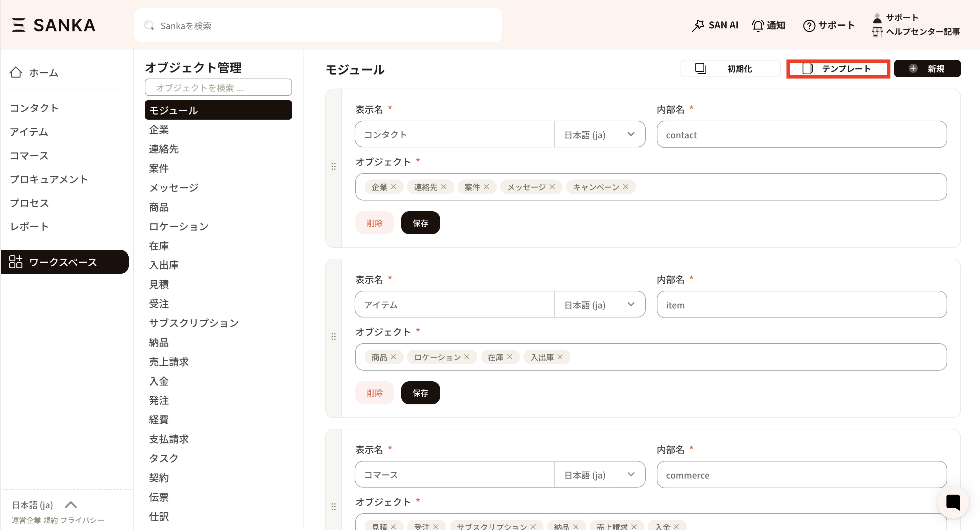
Task: Click the 新規 button
Action: (x=927, y=69)
